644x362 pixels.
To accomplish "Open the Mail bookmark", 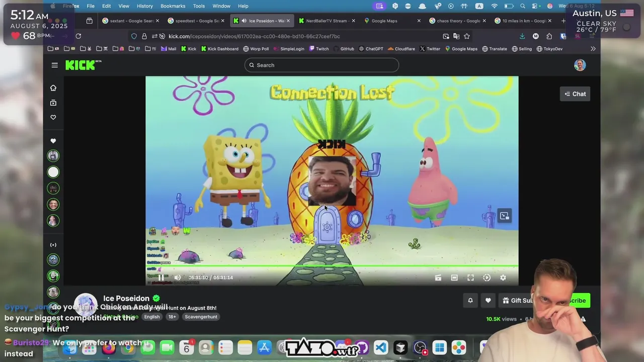I will pos(168,49).
